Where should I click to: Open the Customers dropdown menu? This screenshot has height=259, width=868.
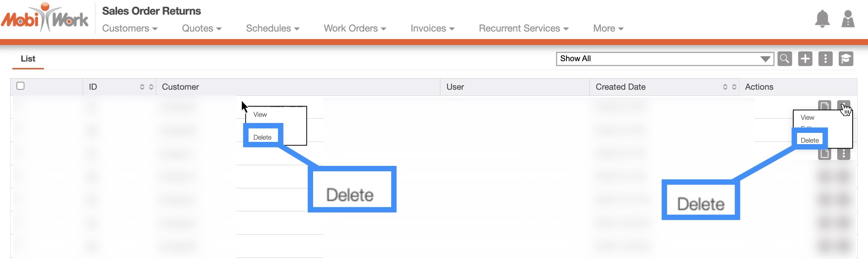click(x=130, y=29)
